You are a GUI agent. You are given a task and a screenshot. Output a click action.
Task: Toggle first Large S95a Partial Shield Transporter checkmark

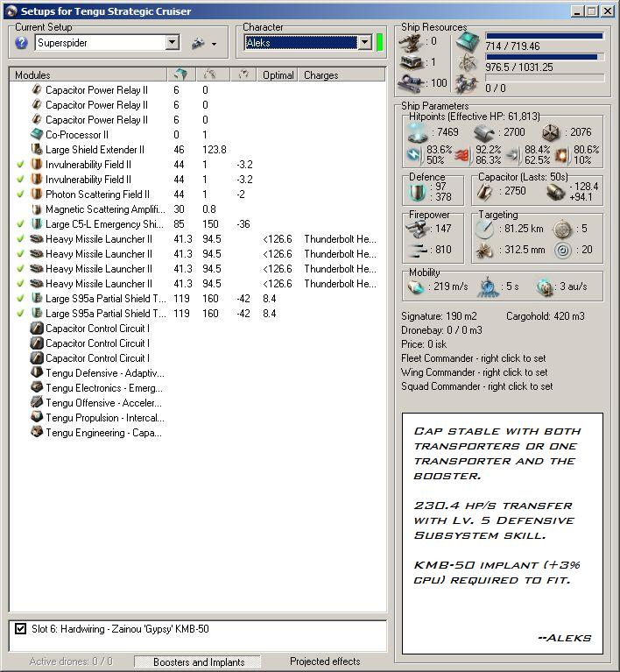coord(20,299)
